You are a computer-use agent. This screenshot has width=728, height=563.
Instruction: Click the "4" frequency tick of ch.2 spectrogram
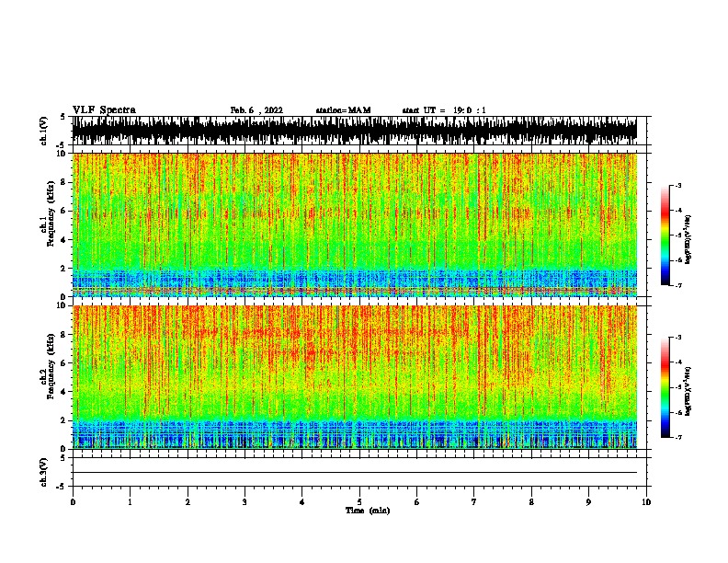(x=63, y=392)
